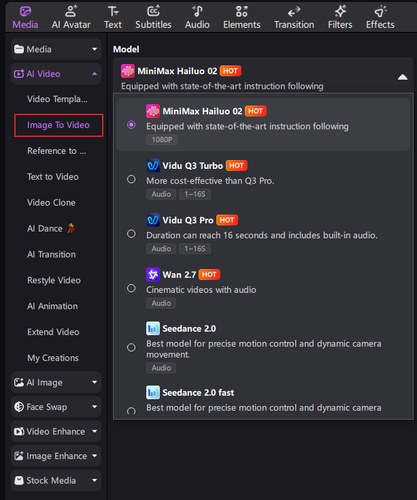417x500 pixels.
Task: Click "Cinematic videos with audio" description
Action: pos(201,290)
